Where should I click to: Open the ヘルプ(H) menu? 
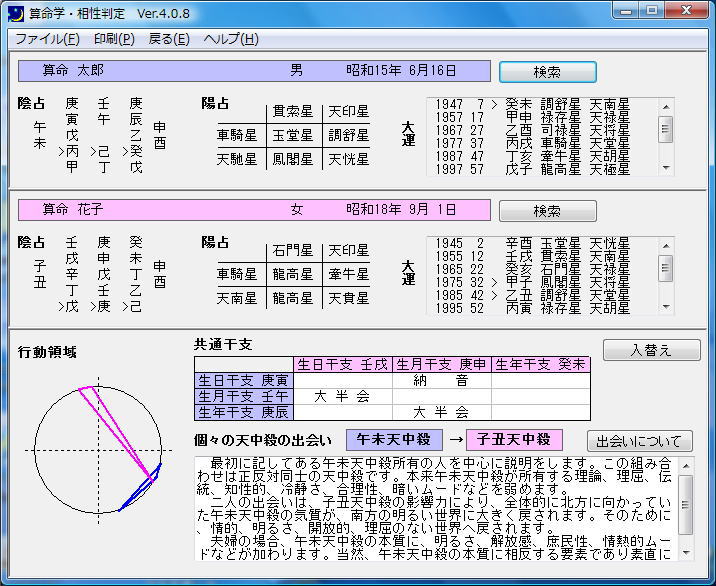[231, 39]
